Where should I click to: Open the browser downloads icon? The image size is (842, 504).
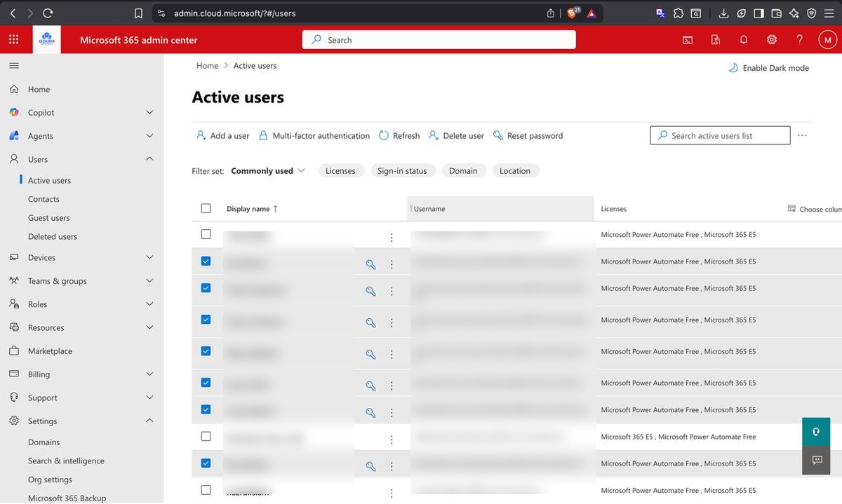click(724, 13)
